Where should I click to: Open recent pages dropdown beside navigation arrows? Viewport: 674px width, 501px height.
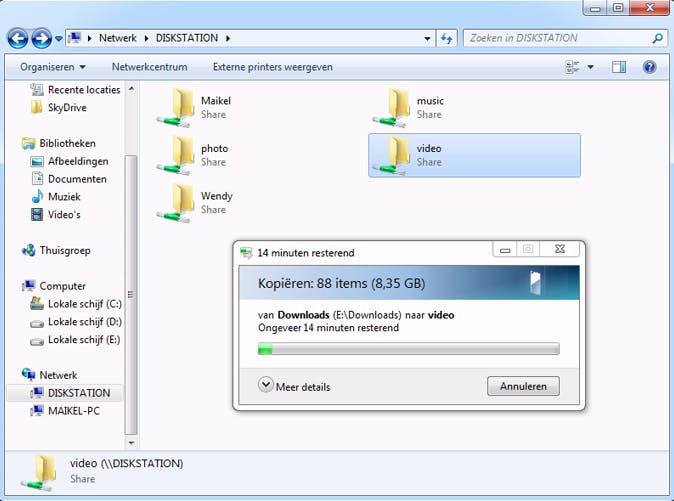coord(59,39)
